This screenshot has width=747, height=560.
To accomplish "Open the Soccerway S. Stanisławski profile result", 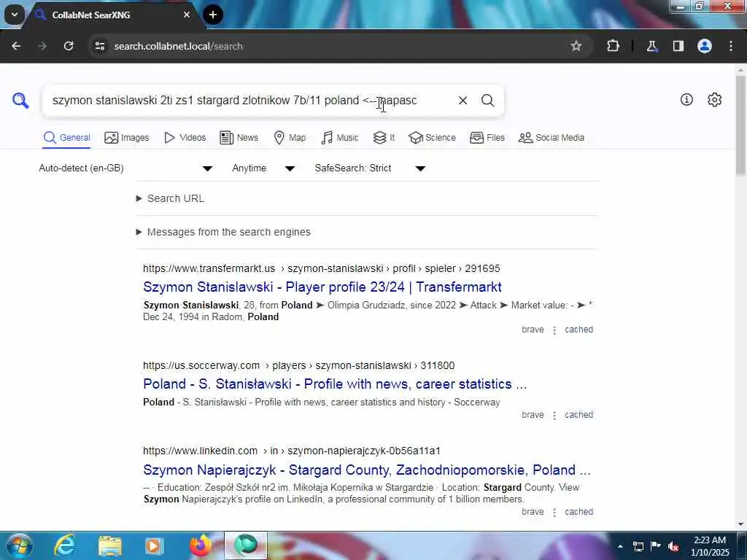I will pyautogui.click(x=335, y=384).
